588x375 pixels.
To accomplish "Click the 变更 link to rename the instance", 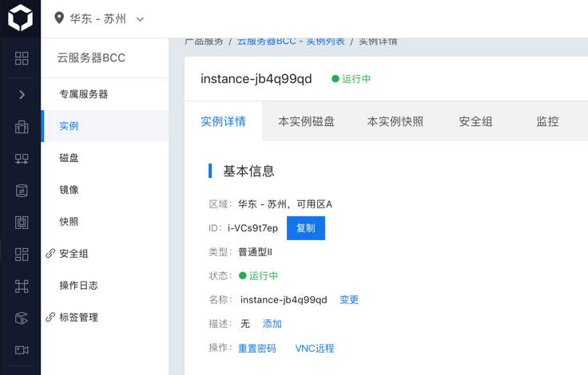I will point(349,300).
